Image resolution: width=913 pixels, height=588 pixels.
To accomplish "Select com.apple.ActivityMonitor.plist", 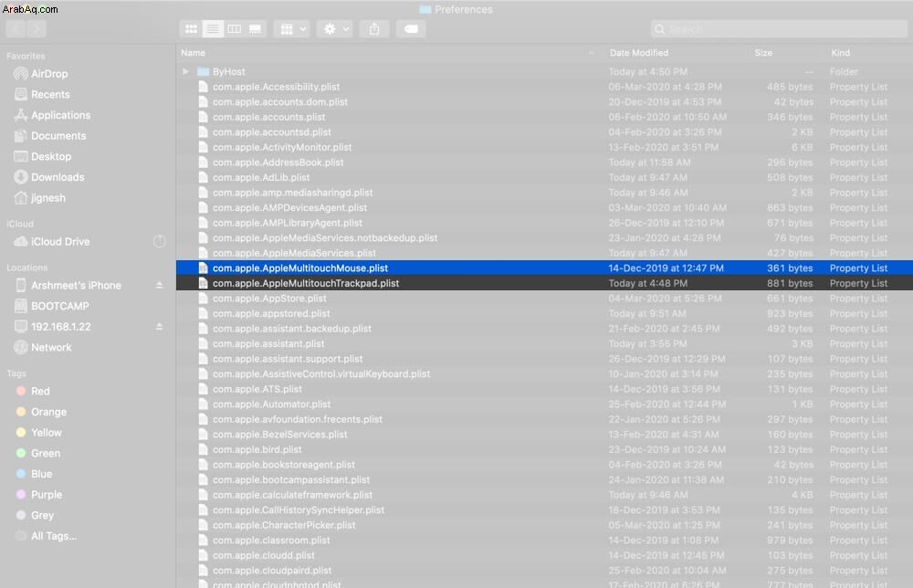I will pos(544,147).
